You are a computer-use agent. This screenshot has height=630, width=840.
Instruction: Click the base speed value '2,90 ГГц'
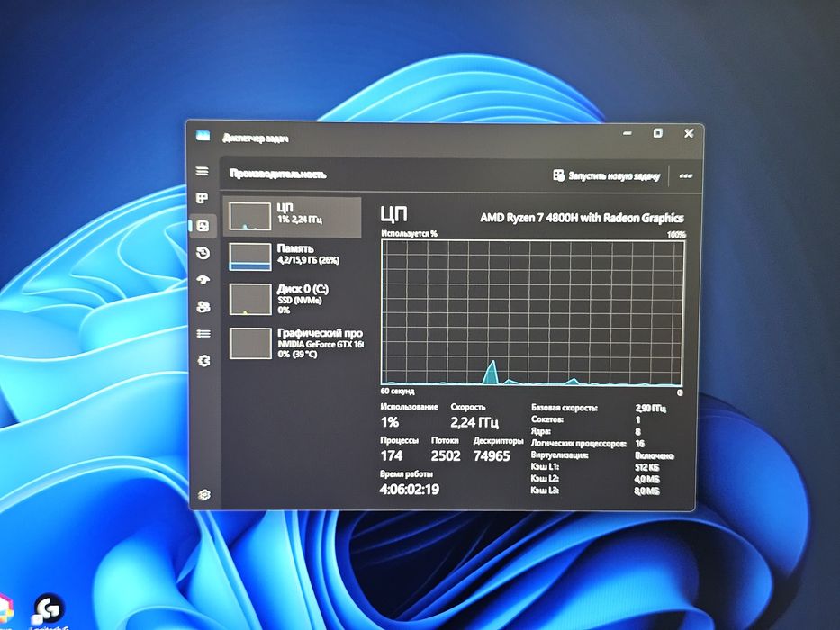coord(650,409)
